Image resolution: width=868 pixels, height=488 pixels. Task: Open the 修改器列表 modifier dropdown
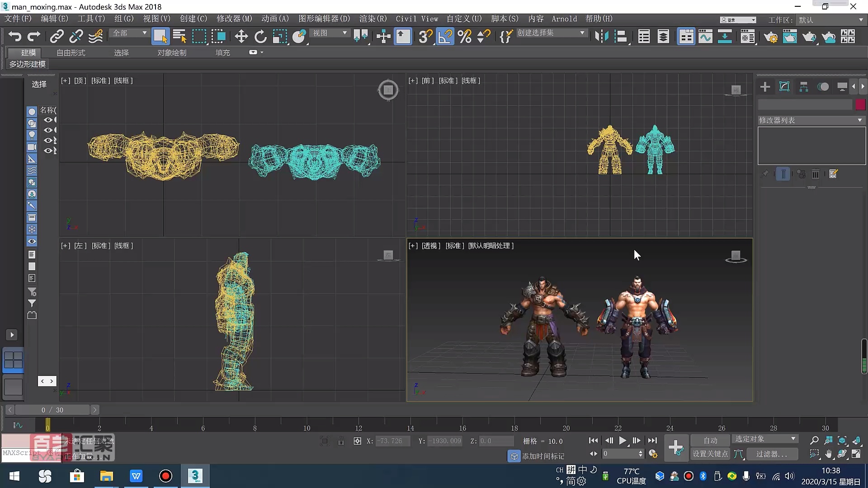859,120
